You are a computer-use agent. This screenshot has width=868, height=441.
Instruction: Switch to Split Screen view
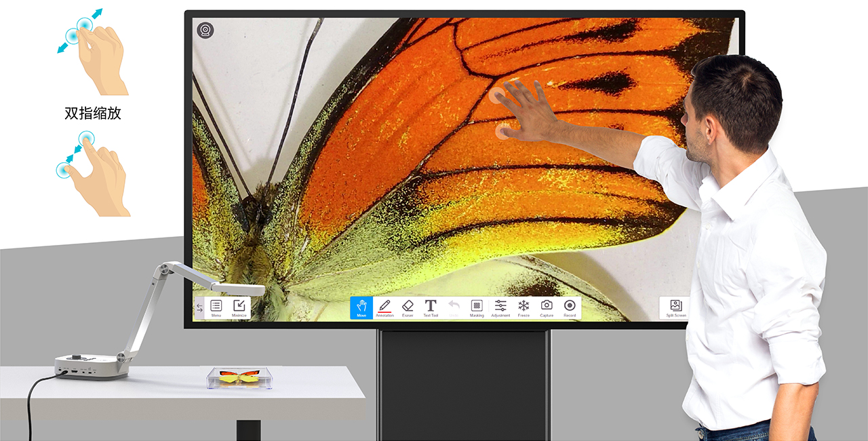675,308
